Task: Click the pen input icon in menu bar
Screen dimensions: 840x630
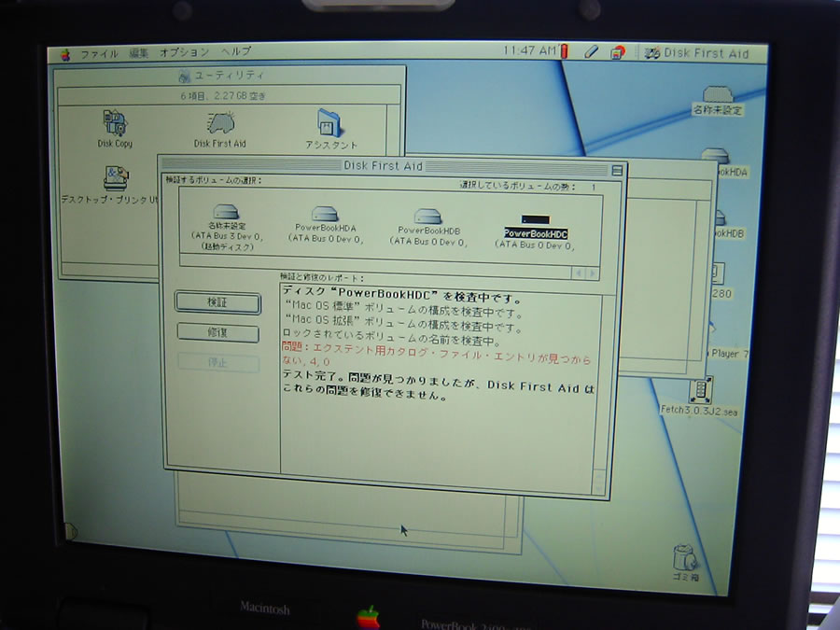Action: 591,52
